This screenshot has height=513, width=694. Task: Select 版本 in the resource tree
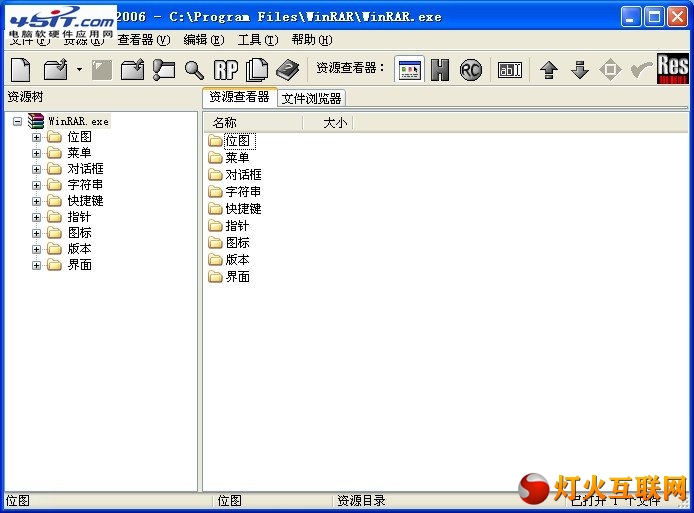(79, 249)
